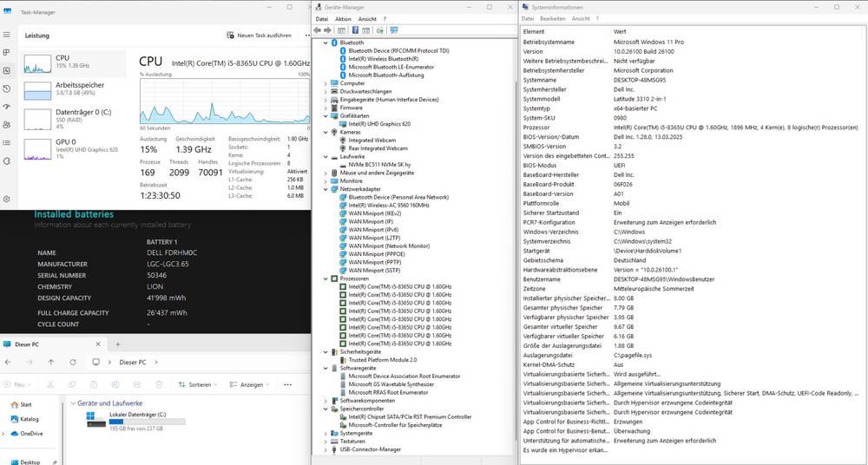Screen dimensions: 868x465
Task: Click the Task Manager hamburger menu icon
Action: pos(7,36)
